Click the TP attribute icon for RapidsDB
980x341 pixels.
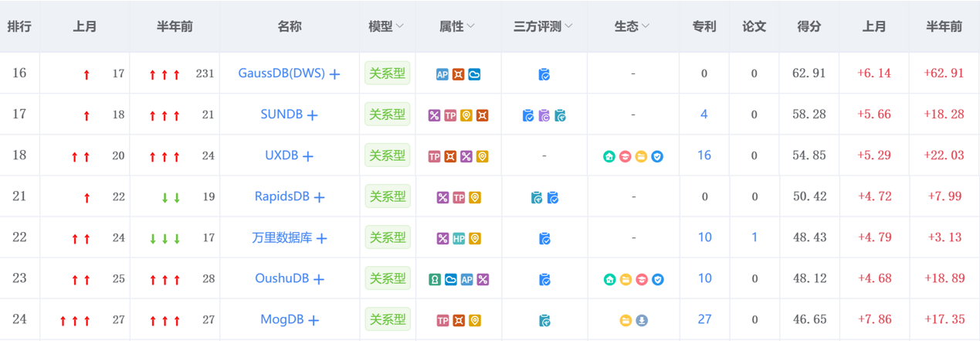click(x=459, y=197)
